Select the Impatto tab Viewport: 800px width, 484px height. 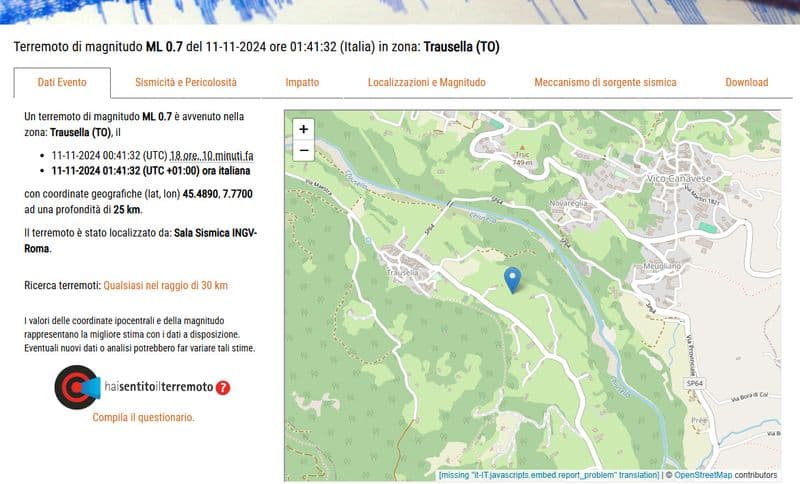pyautogui.click(x=302, y=82)
